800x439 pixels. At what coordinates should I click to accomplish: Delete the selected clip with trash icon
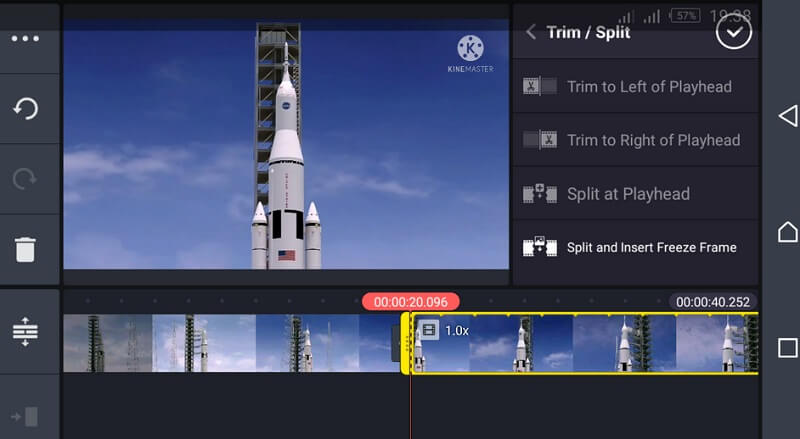[25, 249]
